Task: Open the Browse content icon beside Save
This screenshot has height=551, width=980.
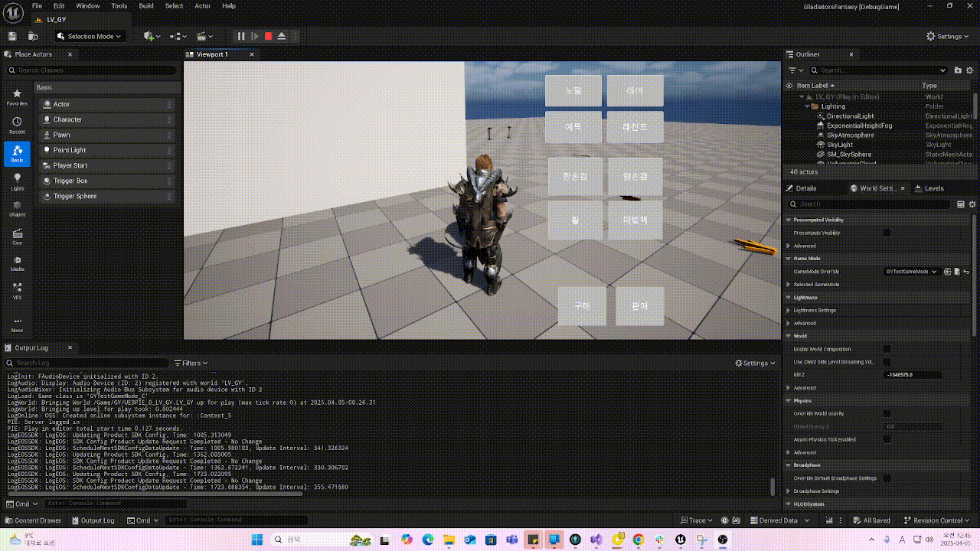Action: point(33,36)
